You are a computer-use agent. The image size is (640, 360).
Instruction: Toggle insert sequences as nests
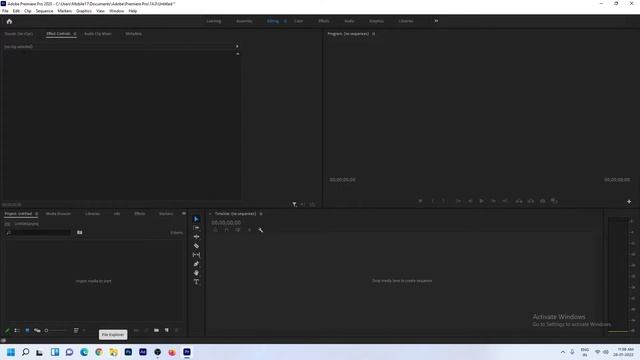[x=216, y=230]
